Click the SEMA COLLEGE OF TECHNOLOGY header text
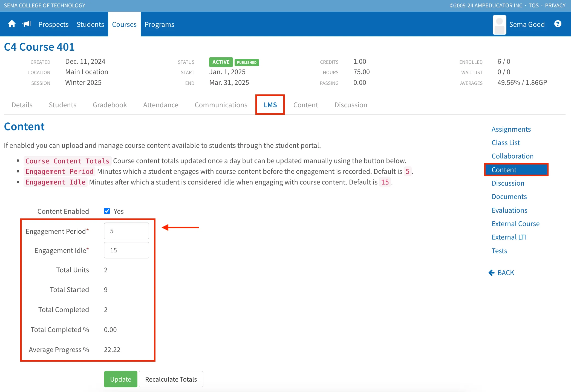Viewport: 571px width, 392px height. pos(44,5)
